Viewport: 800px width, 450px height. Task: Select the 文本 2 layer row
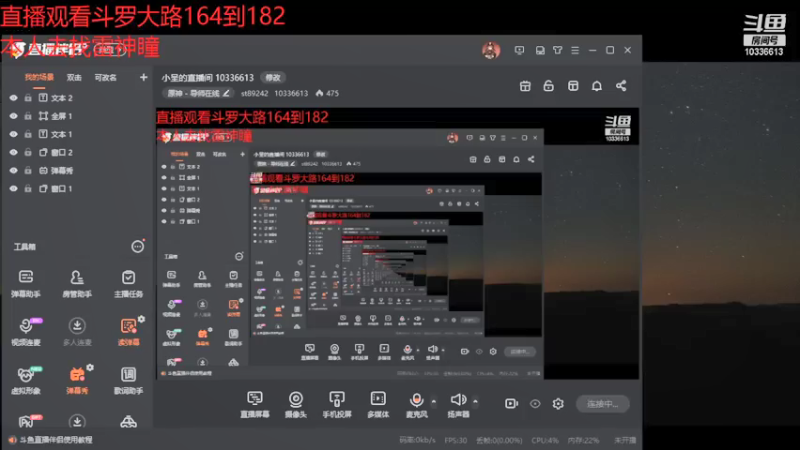click(x=77, y=98)
